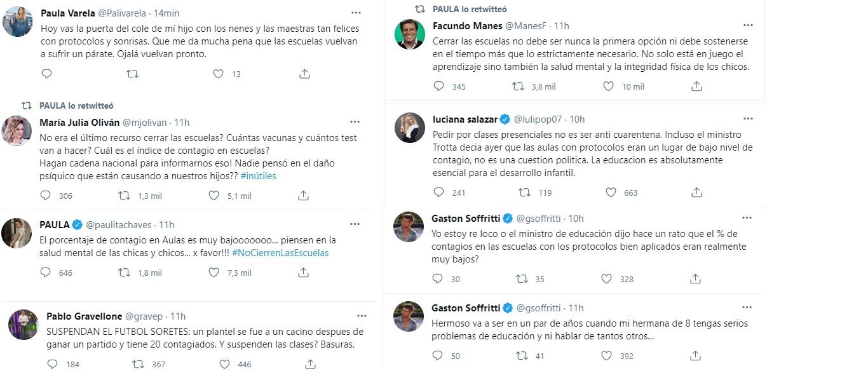Open the #NoCierrenLasEscuelas hashtag

pos(280,253)
